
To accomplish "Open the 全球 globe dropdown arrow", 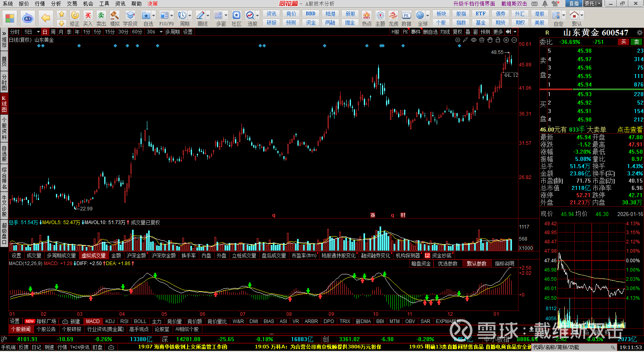I will 427,16.
